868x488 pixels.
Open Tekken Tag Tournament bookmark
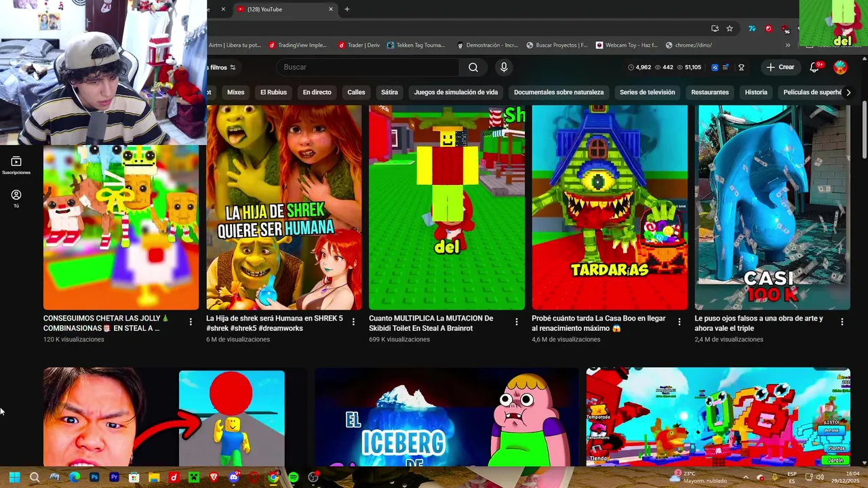(416, 45)
